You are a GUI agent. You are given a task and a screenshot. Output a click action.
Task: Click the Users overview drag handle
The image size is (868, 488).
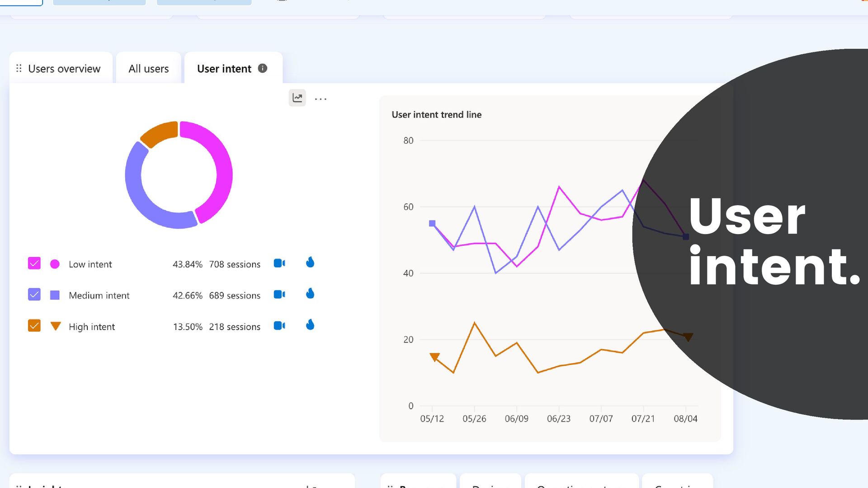coord(19,68)
